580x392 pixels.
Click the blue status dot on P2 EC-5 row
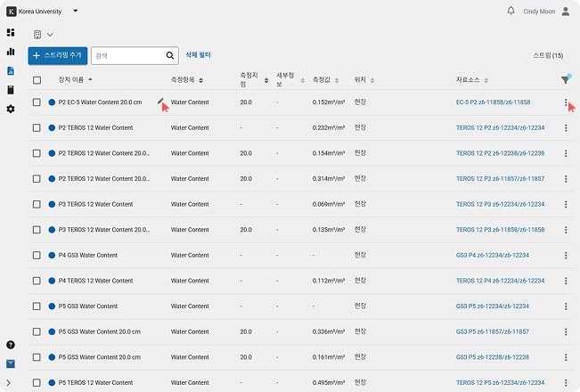[52, 102]
